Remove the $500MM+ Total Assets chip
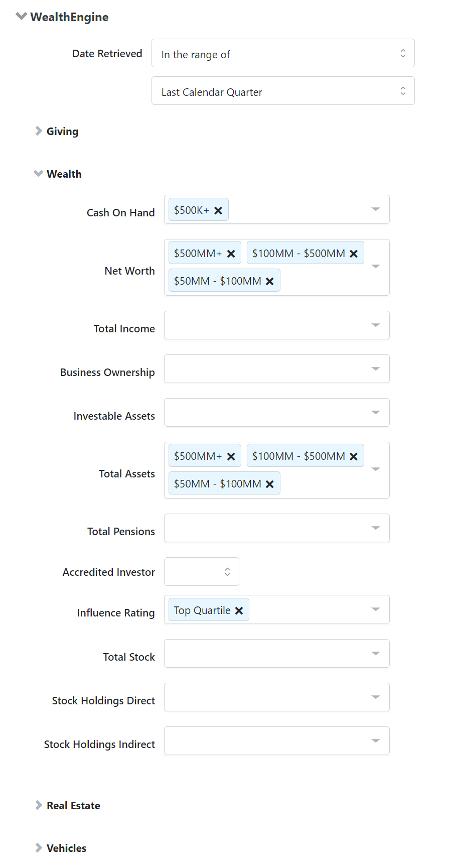The image size is (451, 868). (232, 456)
